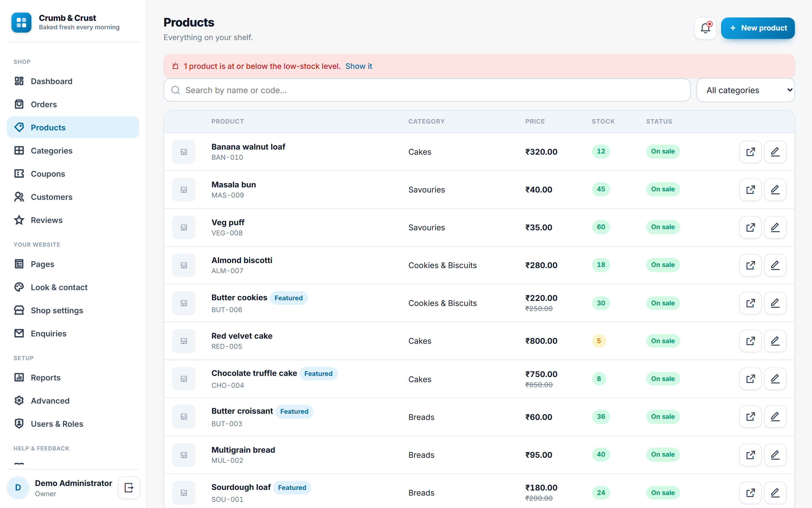Screen dimensions: 812x508
Task: Open Enquiries in sidebar
Action: (x=73, y=333)
